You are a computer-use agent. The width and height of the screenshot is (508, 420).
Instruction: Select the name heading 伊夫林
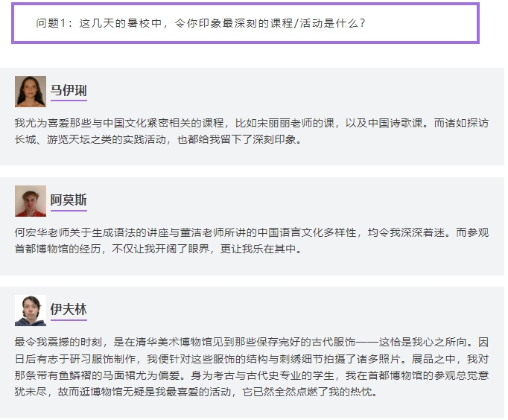coord(69,309)
